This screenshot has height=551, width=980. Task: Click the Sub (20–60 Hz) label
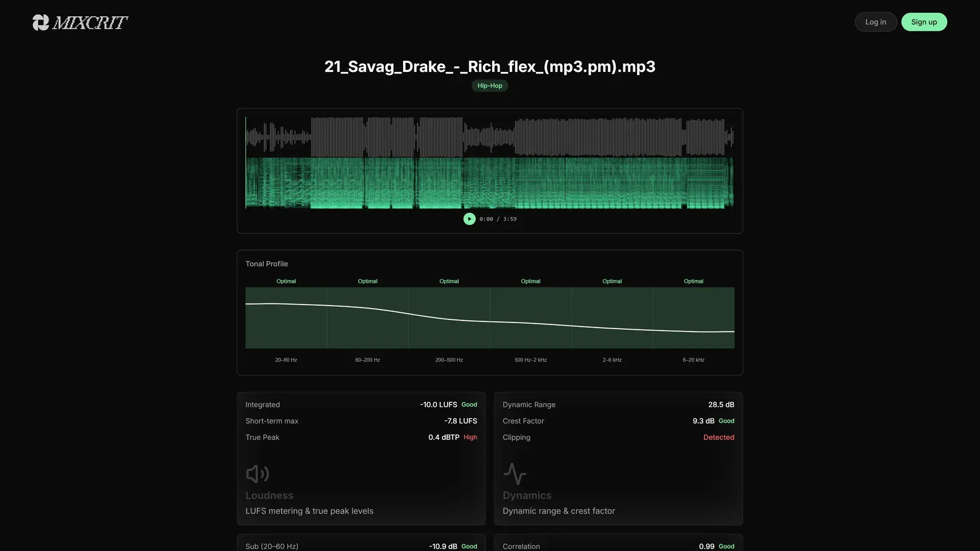coord(272,546)
